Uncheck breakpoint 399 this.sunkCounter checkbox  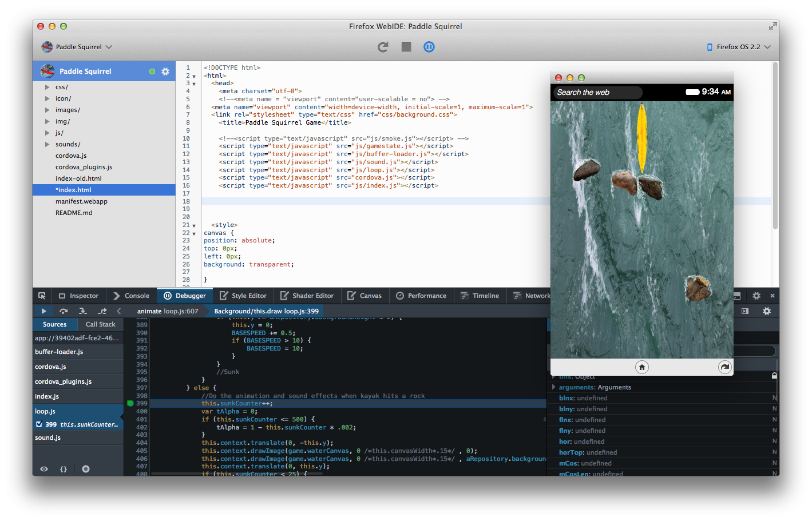click(x=39, y=424)
